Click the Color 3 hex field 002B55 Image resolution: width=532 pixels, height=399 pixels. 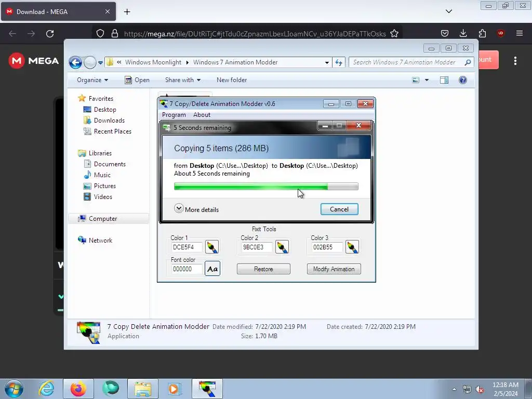[x=326, y=247]
